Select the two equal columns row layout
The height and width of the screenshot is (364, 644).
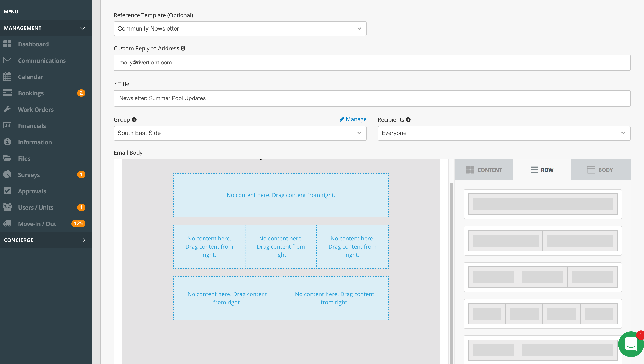tap(543, 240)
